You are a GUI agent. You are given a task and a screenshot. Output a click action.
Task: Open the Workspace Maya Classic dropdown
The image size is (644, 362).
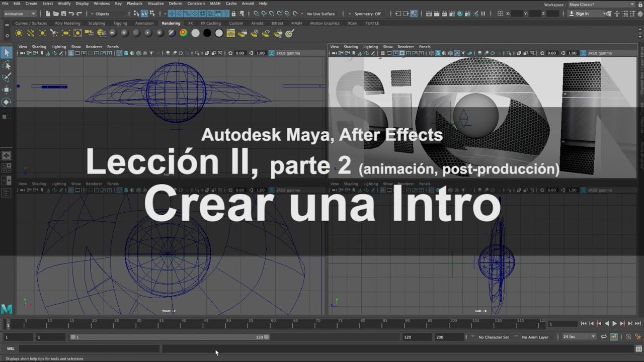[601, 4]
